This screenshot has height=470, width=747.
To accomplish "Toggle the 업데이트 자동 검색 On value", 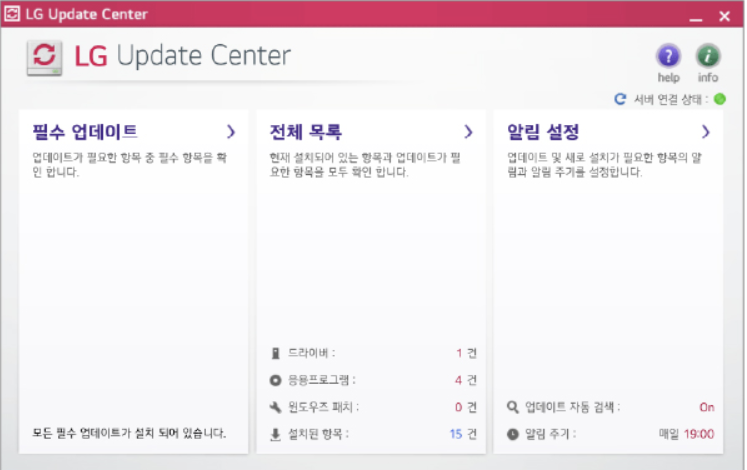I will pos(707,407).
